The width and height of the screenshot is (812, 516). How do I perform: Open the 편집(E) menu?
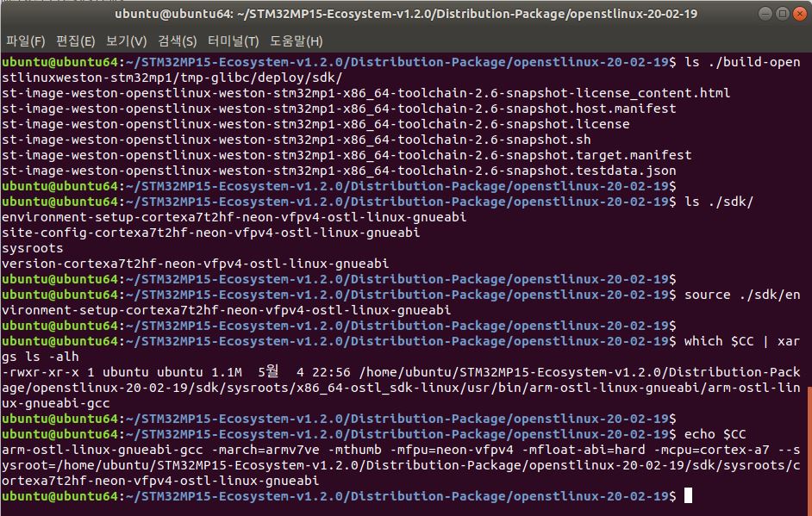76,40
